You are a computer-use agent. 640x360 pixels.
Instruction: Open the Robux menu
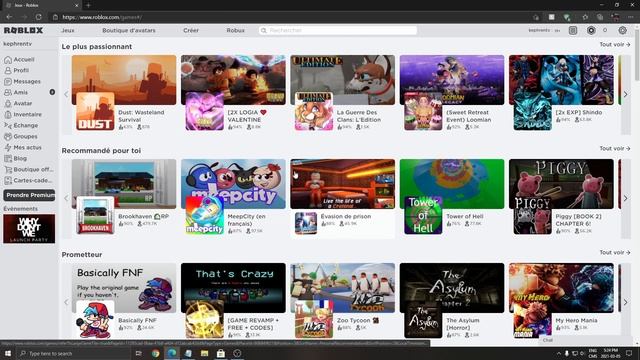[236, 31]
